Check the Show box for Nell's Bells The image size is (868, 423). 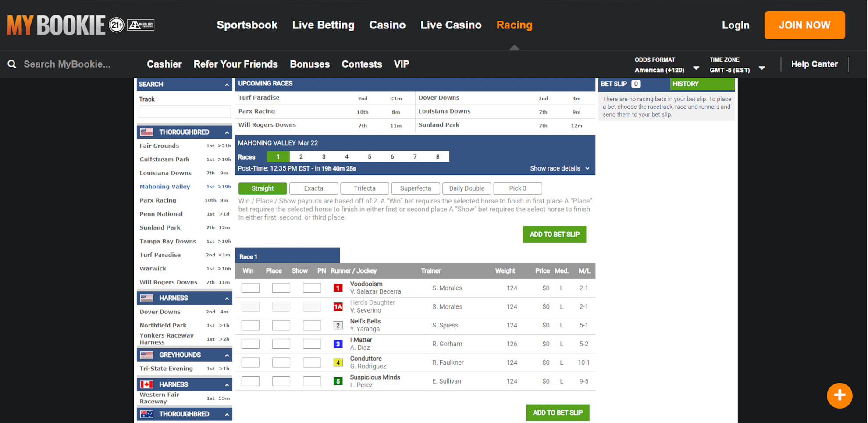pos(312,325)
